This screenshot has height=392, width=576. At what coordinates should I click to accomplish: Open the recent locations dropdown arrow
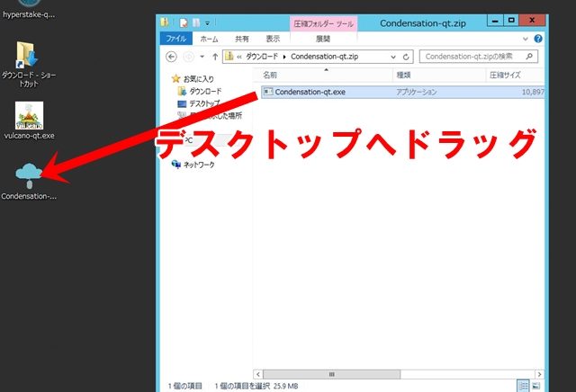202,57
